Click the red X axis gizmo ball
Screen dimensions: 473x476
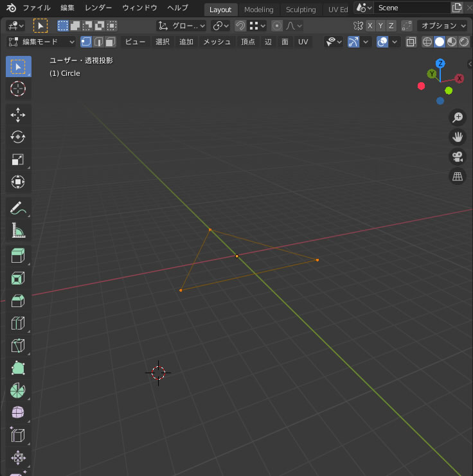tap(460, 78)
